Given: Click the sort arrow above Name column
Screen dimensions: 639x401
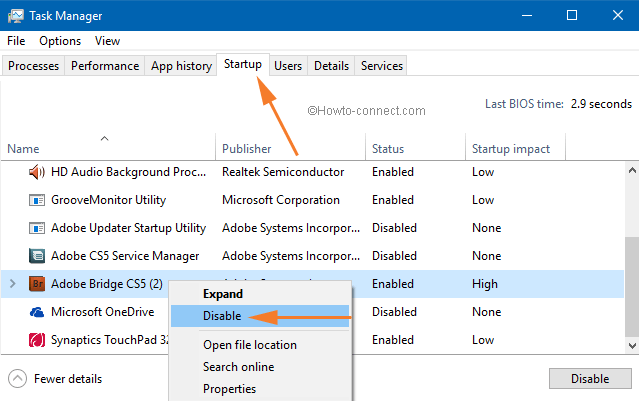Looking at the screenshot, I should pos(105,139).
